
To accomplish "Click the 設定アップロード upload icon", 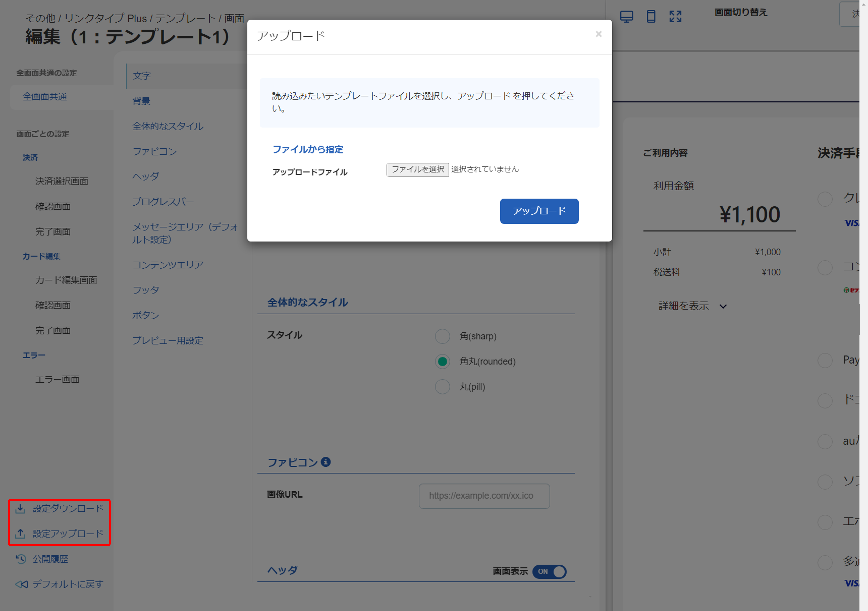I will tap(20, 534).
